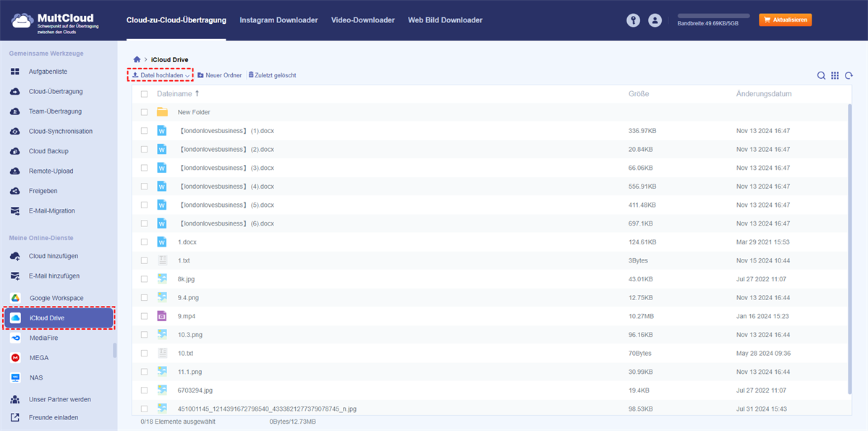Click the Änderungsdatum column header

(764, 94)
